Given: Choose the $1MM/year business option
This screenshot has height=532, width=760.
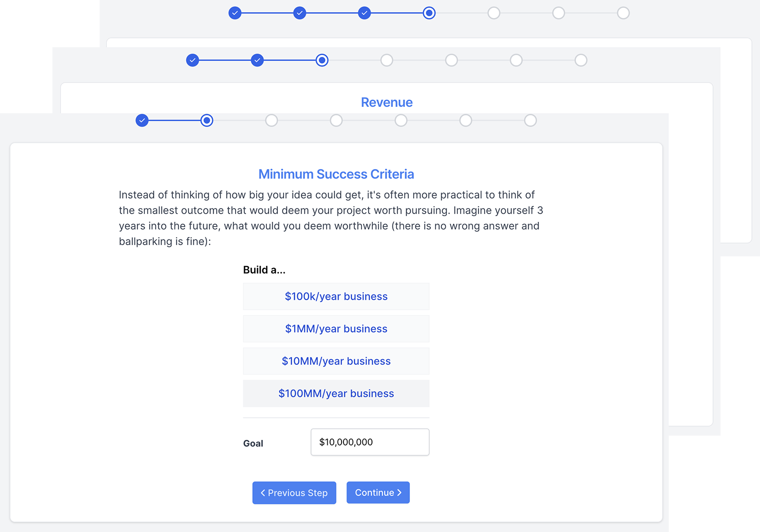Looking at the screenshot, I should (x=336, y=329).
